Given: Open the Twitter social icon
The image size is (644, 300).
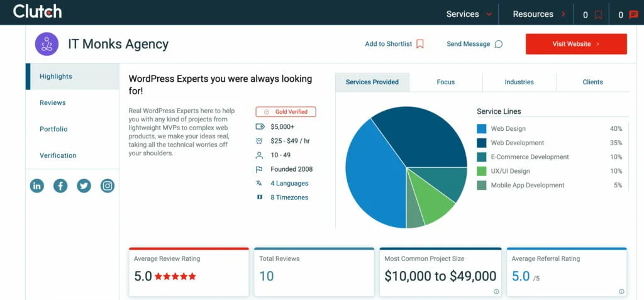Looking at the screenshot, I should 84,186.
